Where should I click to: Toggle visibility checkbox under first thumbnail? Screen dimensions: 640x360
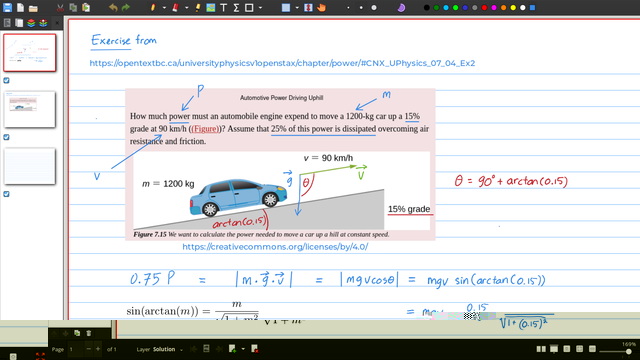pyautogui.click(x=7, y=80)
